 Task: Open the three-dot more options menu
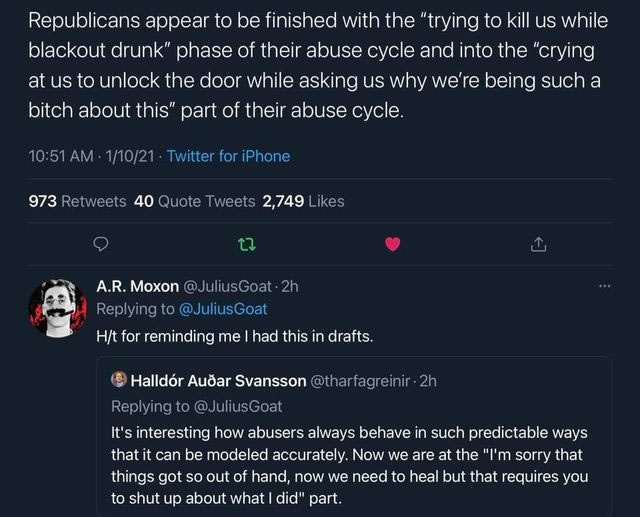pyautogui.click(x=602, y=285)
